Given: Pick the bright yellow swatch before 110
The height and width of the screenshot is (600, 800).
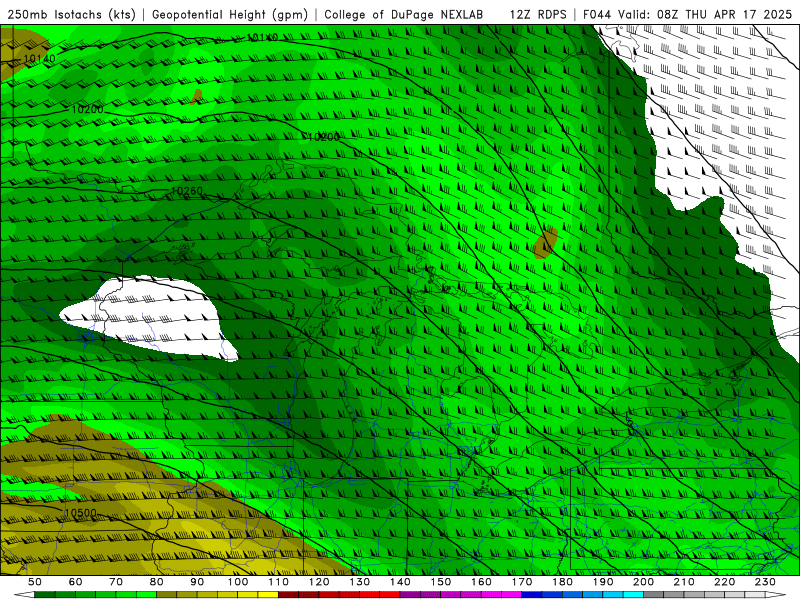Looking at the screenshot, I should [x=268, y=595].
